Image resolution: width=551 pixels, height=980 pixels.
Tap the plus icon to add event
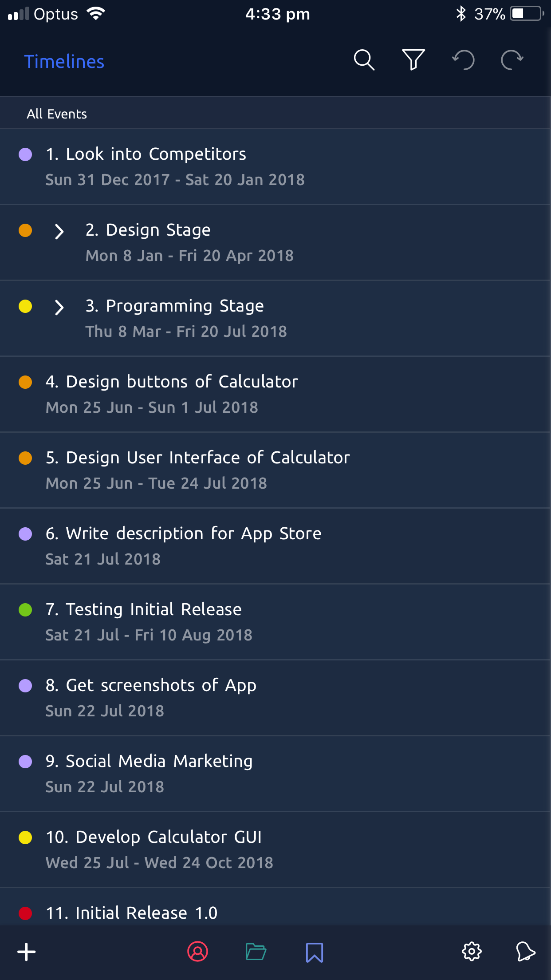click(27, 952)
